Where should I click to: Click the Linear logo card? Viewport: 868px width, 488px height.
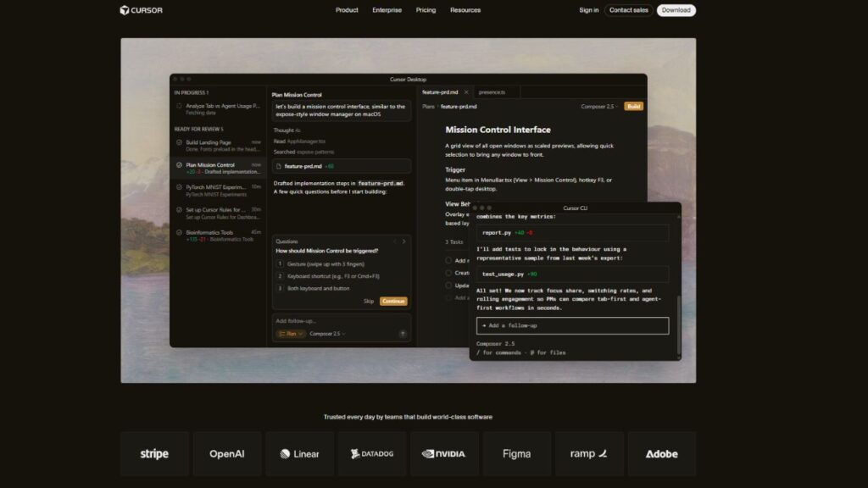pyautogui.click(x=299, y=454)
